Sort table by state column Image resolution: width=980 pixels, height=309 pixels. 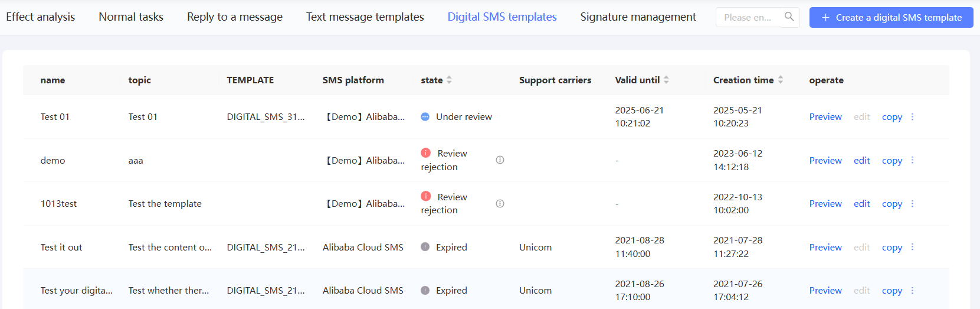449,80
